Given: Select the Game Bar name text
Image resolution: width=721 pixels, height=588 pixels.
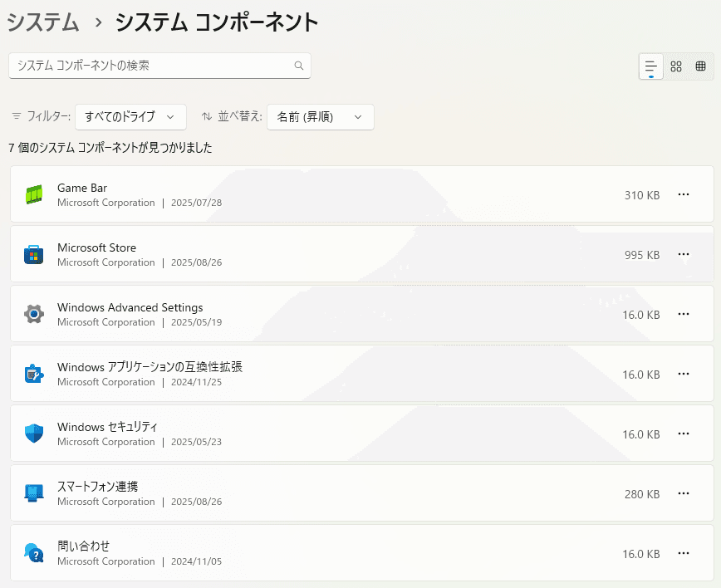Looking at the screenshot, I should point(82,188).
